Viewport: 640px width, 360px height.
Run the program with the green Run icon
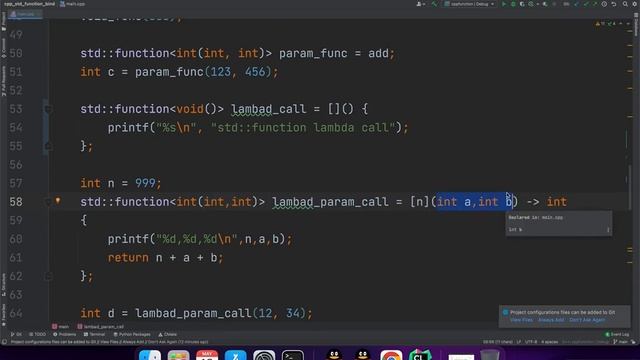tap(504, 4)
